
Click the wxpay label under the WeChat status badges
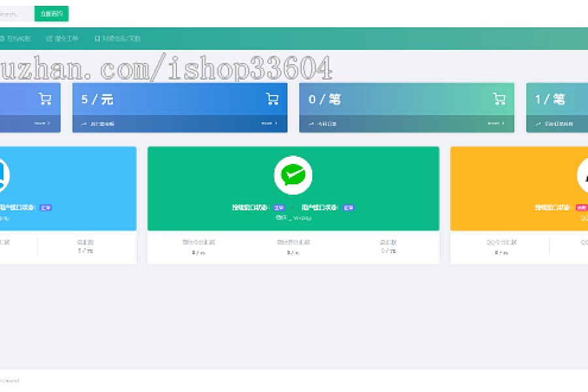point(293,218)
